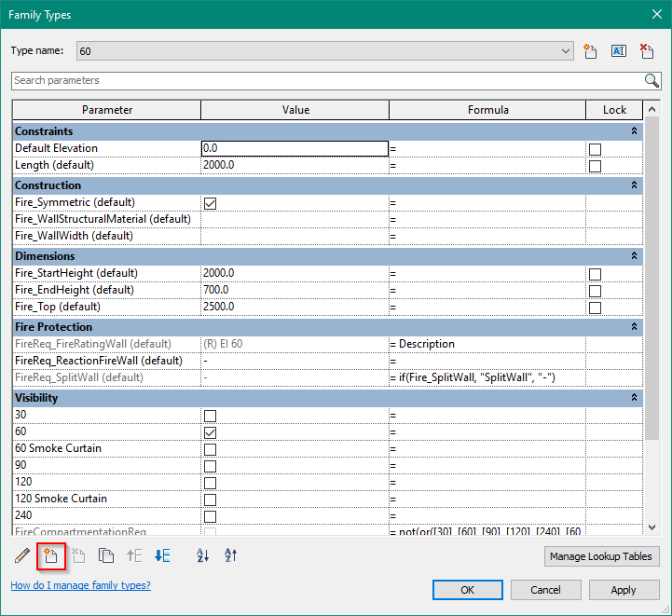The width and height of the screenshot is (672, 616).
Task: Click the Parameter column header
Action: coord(107,110)
